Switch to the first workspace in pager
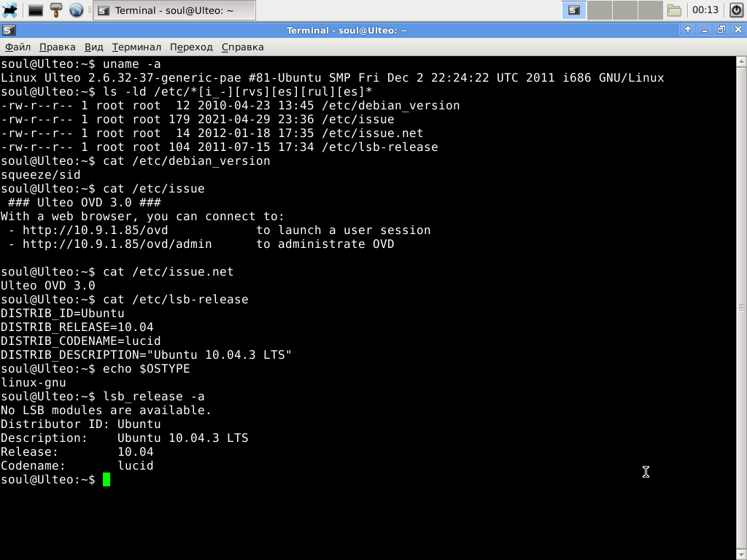747x560 pixels. (573, 10)
